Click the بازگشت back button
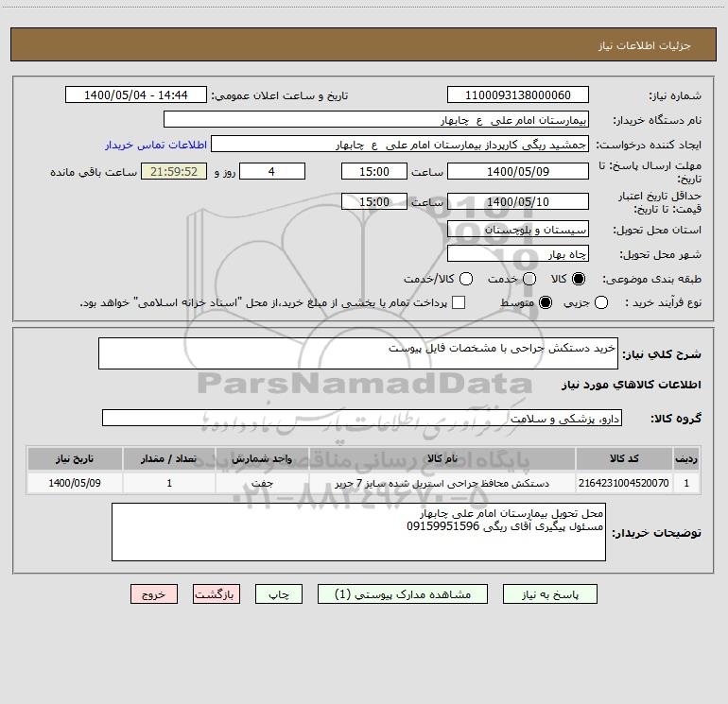Viewport: 728px width, 704px height. point(217,594)
